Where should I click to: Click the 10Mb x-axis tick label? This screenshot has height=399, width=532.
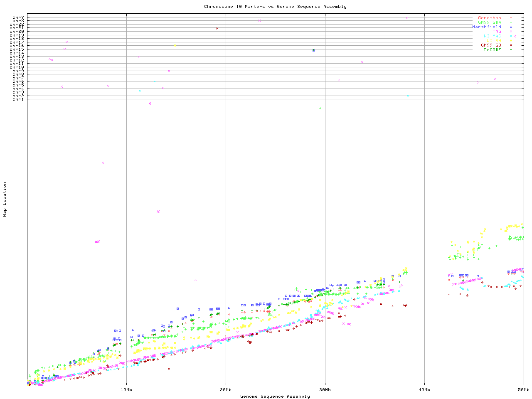126,390
